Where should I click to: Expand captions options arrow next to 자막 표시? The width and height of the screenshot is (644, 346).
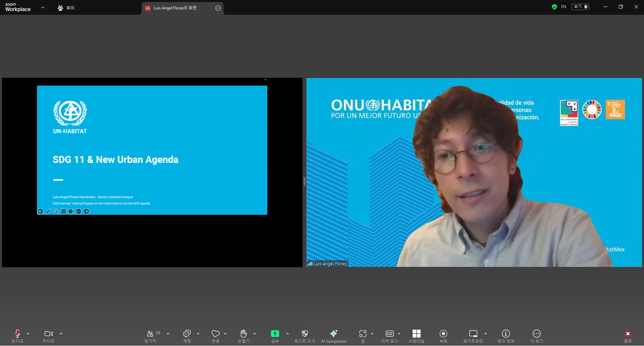point(399,334)
